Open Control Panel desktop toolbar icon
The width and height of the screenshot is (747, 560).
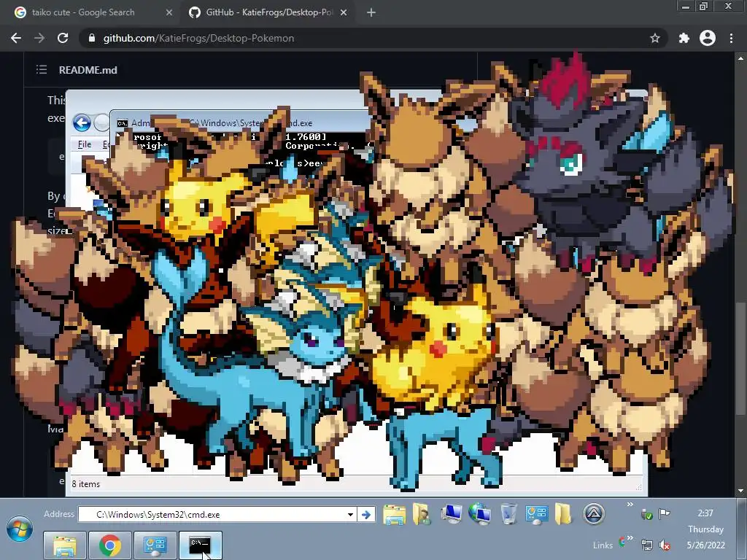(x=536, y=514)
